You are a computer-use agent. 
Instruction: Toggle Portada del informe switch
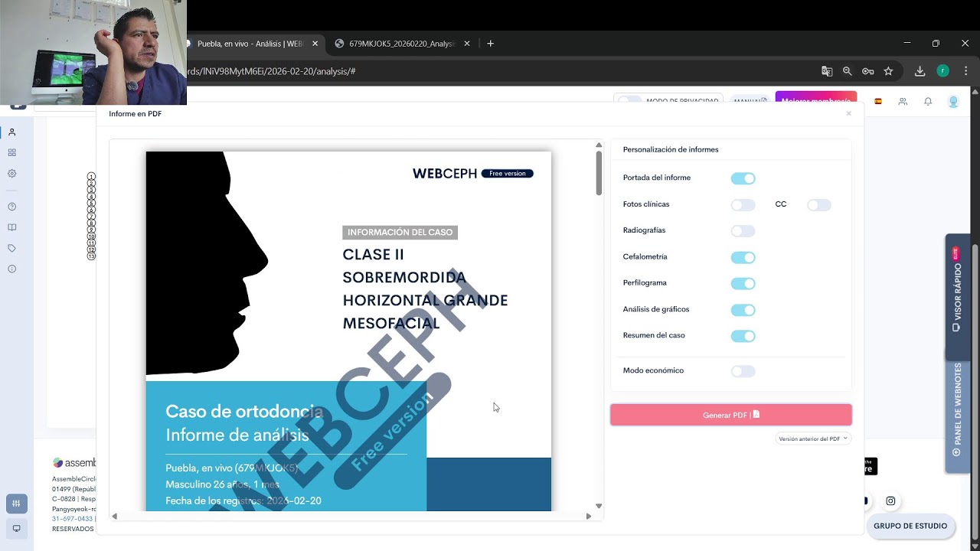point(743,178)
